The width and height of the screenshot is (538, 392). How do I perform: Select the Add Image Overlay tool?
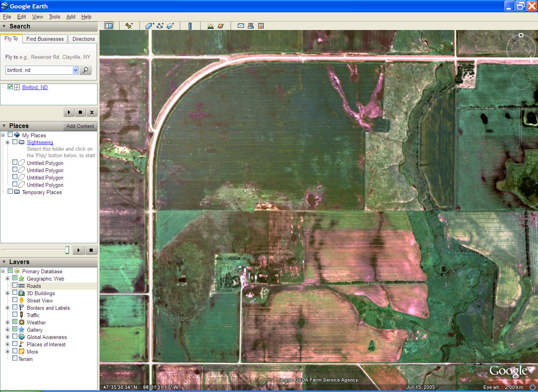point(170,26)
